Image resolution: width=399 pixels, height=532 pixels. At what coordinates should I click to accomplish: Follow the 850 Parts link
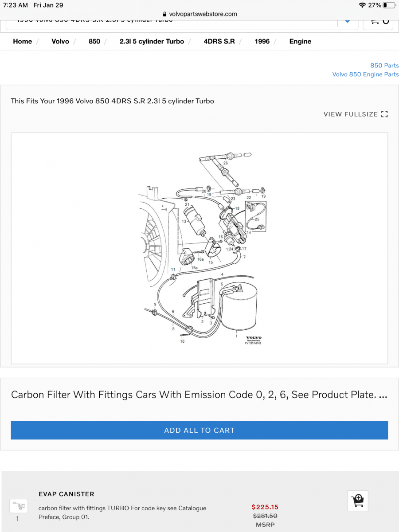[x=384, y=66]
